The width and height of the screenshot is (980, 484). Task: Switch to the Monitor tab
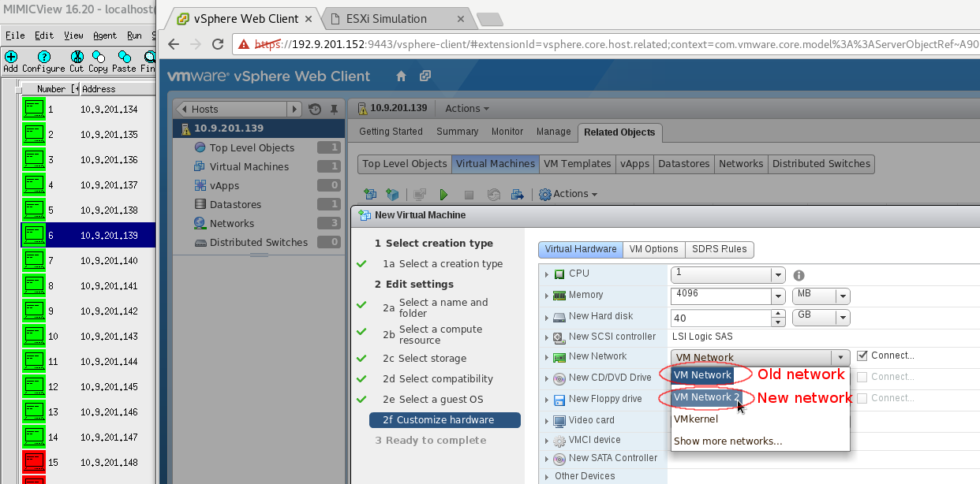(507, 132)
